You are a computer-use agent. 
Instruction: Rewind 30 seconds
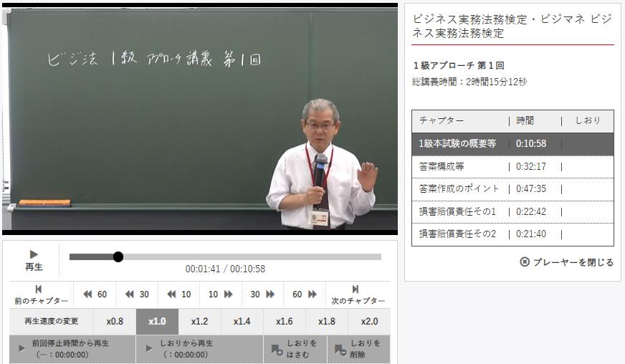coord(137,294)
